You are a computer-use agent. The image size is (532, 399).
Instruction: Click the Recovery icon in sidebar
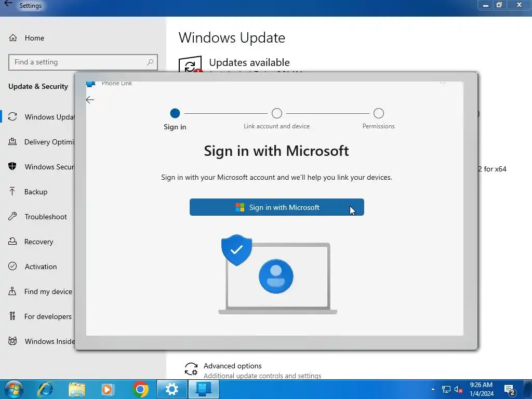click(12, 241)
